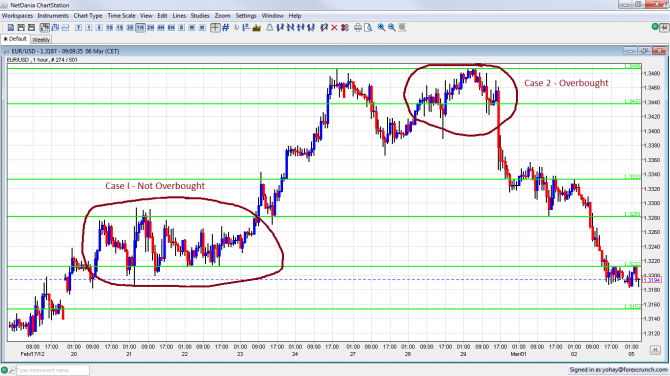Open the Time Scale menu
Screen dimensions: 670x376
point(121,15)
